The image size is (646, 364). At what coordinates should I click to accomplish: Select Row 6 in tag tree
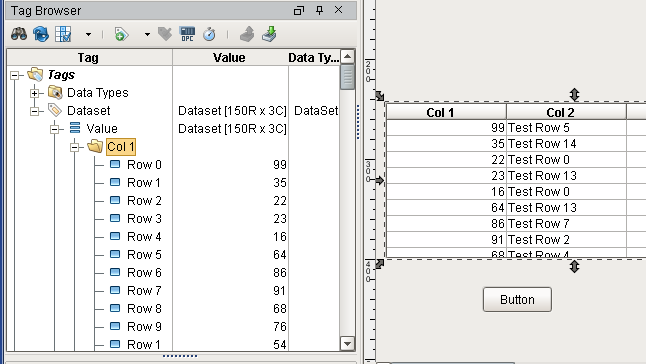pos(144,273)
